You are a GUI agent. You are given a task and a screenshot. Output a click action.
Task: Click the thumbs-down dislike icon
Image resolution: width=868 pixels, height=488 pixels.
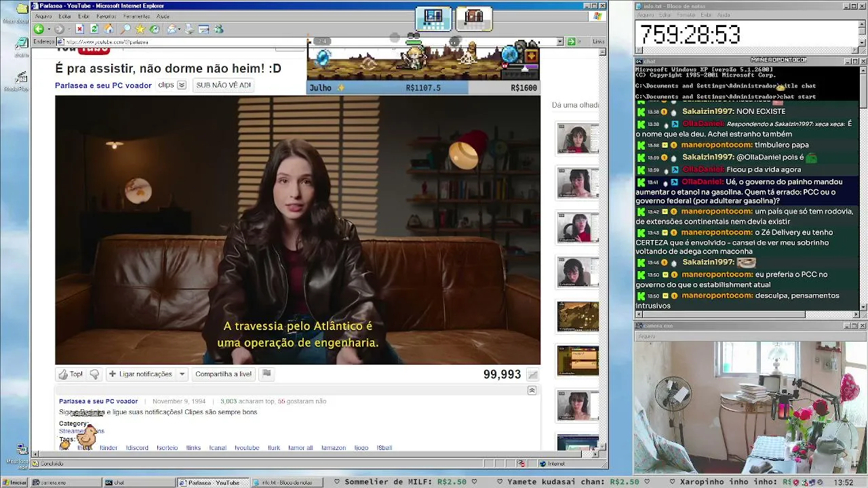click(94, 374)
